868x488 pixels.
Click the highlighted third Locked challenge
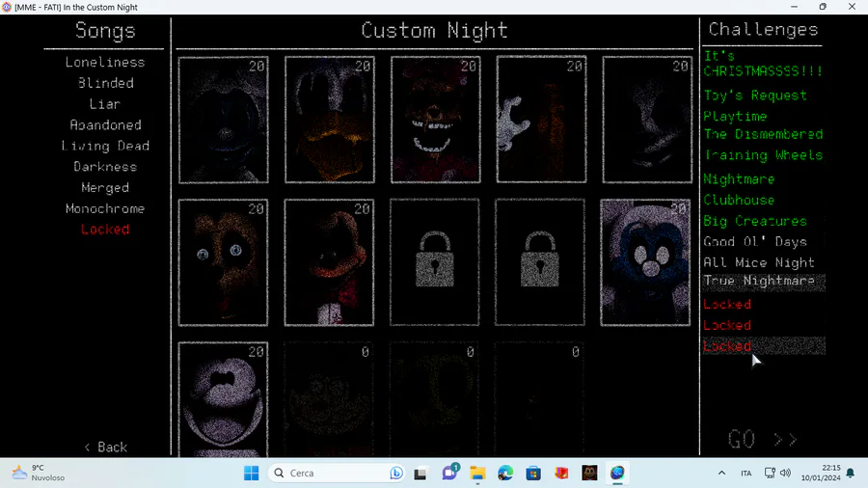(764, 346)
